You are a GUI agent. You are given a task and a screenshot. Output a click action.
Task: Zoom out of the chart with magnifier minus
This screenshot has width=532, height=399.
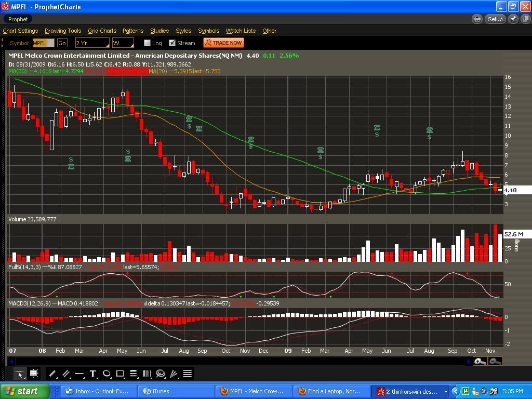pos(495,362)
